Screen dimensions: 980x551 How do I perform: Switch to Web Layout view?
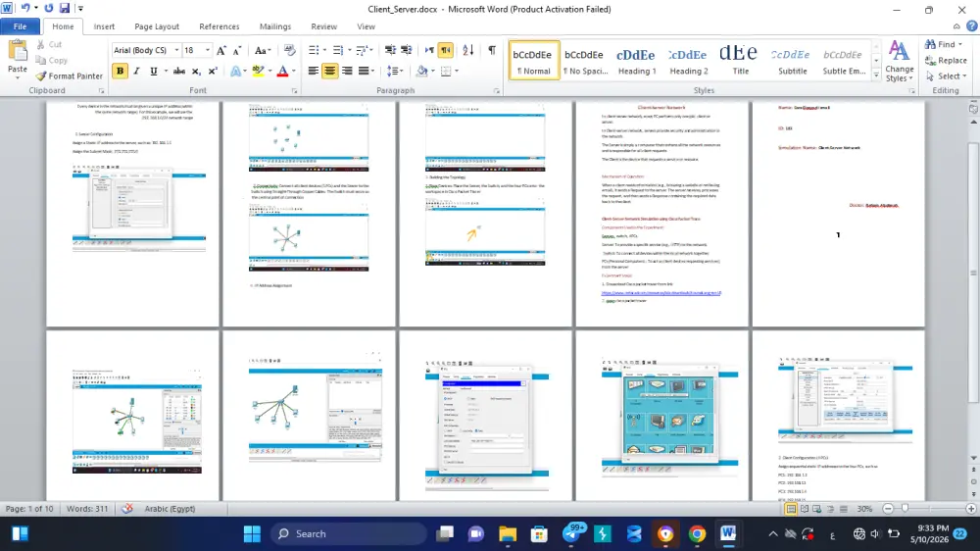click(817, 509)
